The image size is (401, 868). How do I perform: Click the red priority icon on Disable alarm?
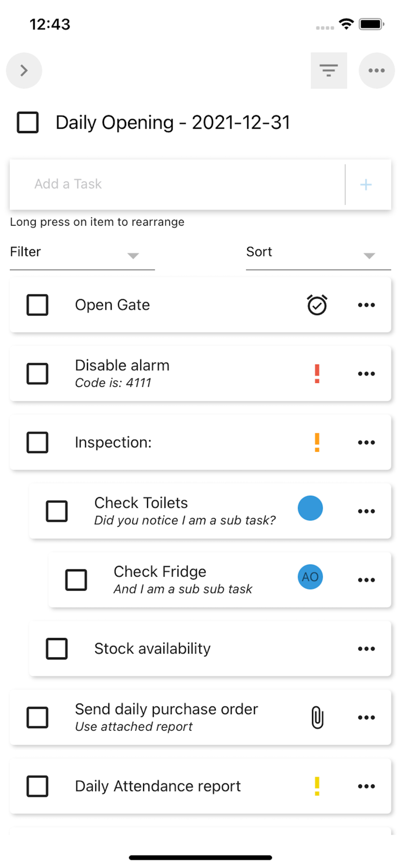pyautogui.click(x=317, y=373)
